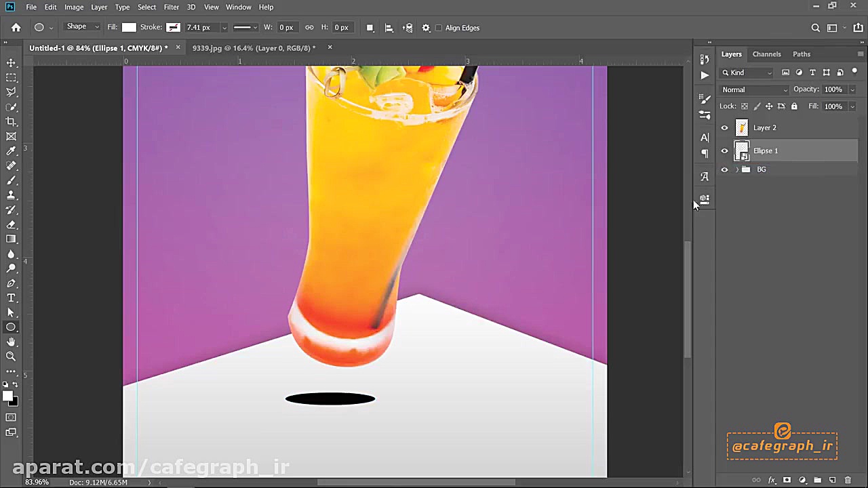Switch to the 9339.jpg document tab

pyautogui.click(x=254, y=48)
